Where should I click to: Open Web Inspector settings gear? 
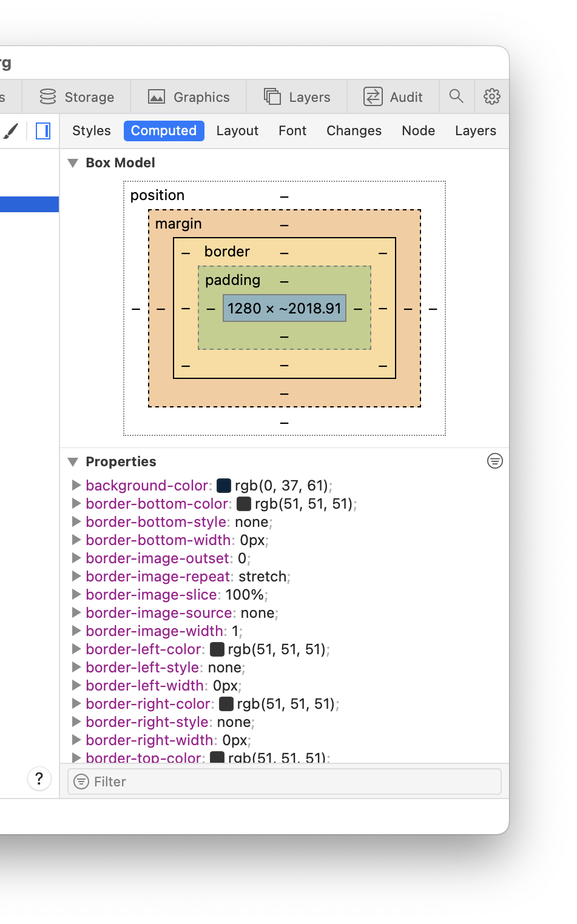coord(491,96)
